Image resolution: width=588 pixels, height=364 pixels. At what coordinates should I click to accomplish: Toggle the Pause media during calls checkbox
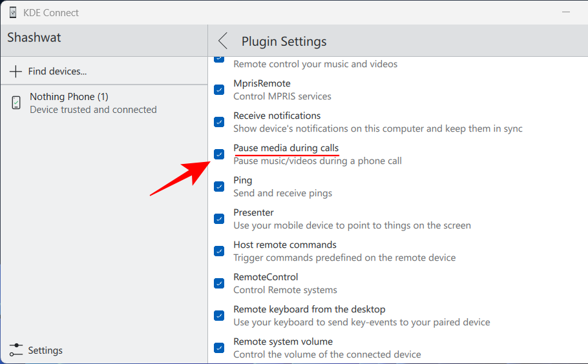pyautogui.click(x=219, y=154)
